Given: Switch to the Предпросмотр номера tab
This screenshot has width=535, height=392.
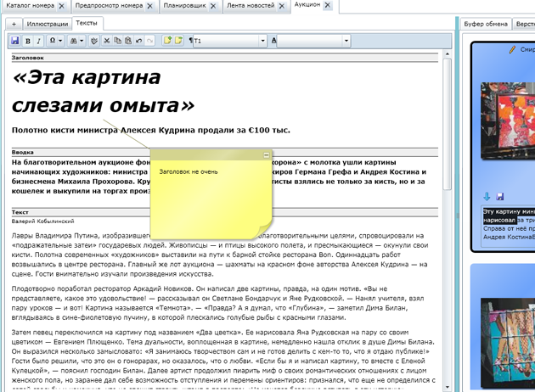Looking at the screenshot, I should click(109, 6).
